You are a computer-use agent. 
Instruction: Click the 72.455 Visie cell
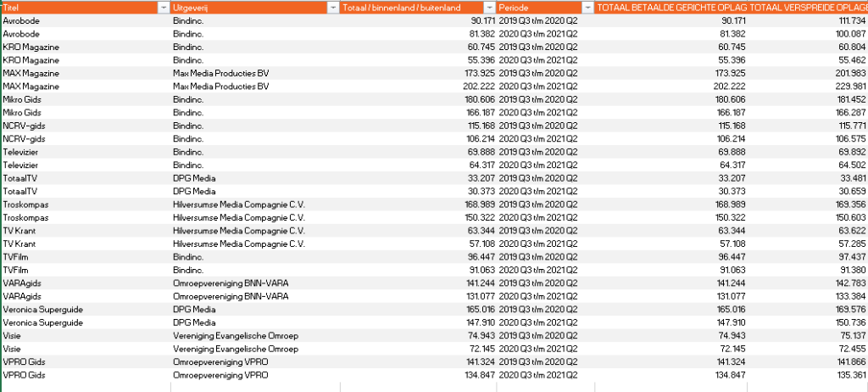click(808, 350)
